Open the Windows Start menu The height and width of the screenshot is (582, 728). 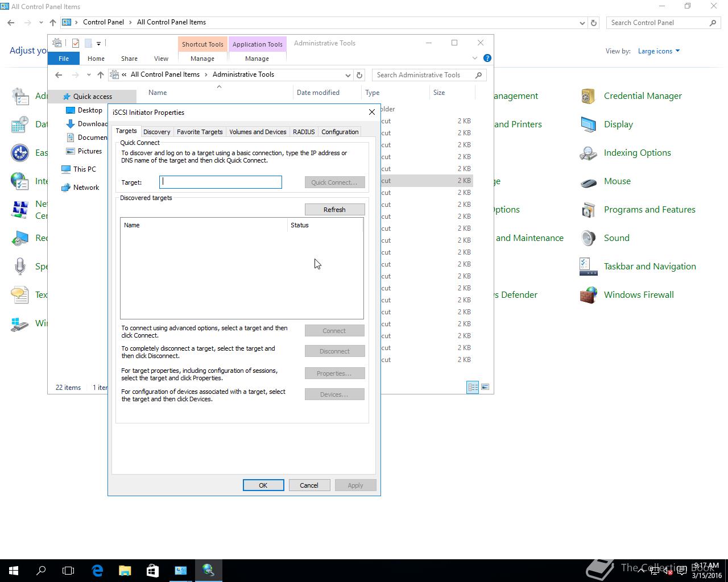(14, 570)
